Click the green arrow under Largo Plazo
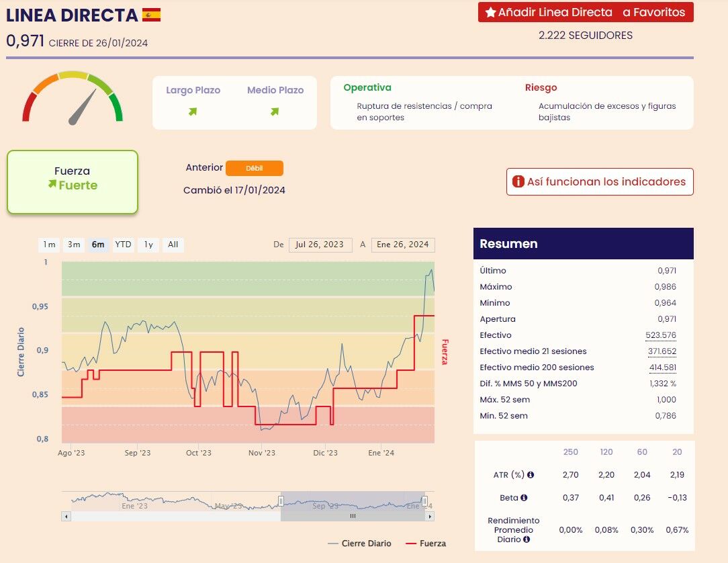This screenshot has width=728, height=563. tap(193, 112)
